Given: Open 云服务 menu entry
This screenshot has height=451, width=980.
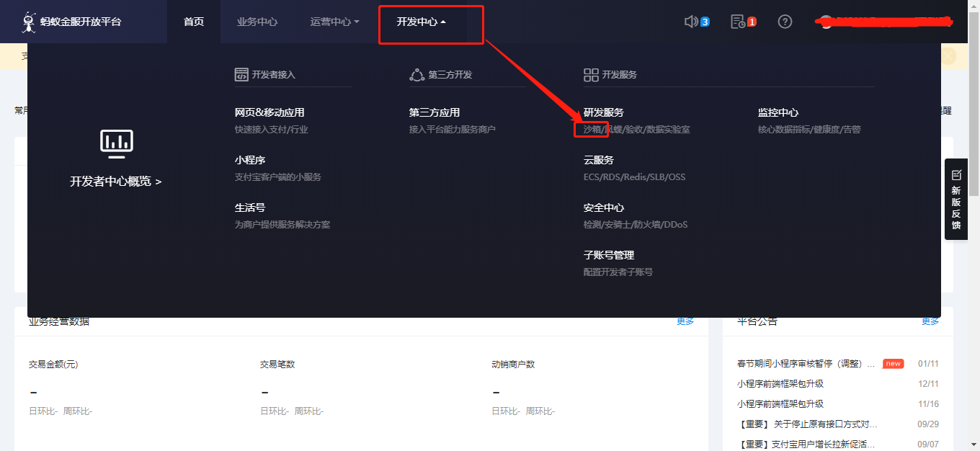Looking at the screenshot, I should (x=599, y=160).
